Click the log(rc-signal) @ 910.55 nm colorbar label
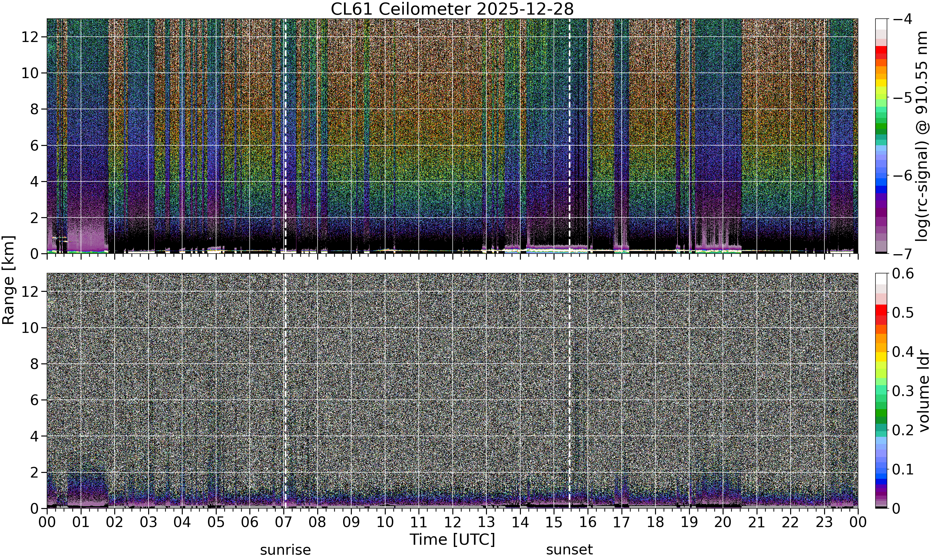Screen dimensions: 934x560 922,136
